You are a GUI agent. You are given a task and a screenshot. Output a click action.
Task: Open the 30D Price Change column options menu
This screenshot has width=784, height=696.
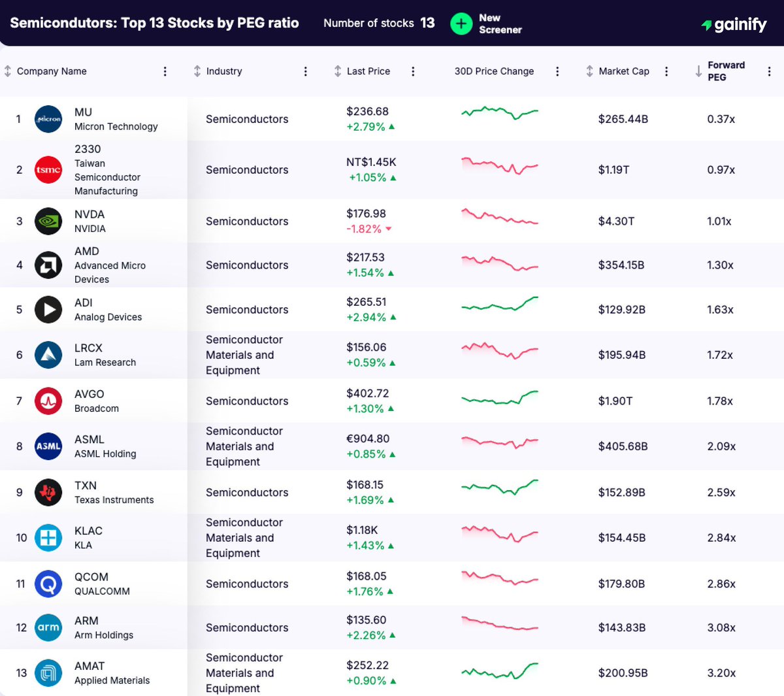(x=557, y=71)
